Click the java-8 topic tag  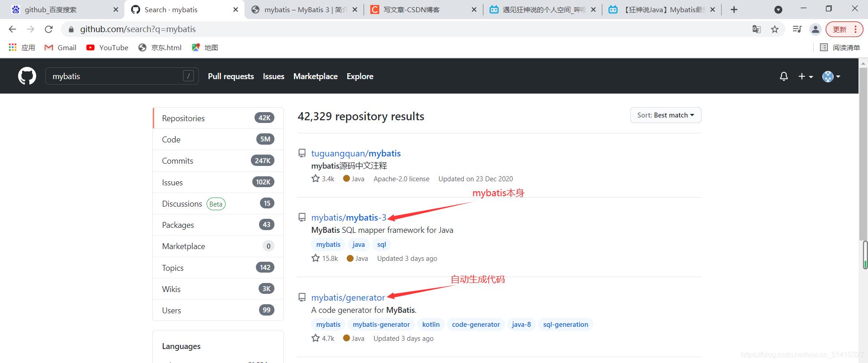[521, 325]
